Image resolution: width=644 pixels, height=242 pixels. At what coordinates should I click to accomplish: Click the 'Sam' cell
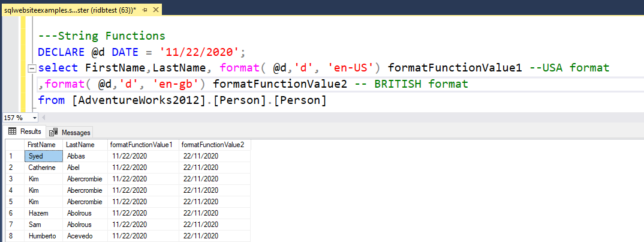click(44, 225)
